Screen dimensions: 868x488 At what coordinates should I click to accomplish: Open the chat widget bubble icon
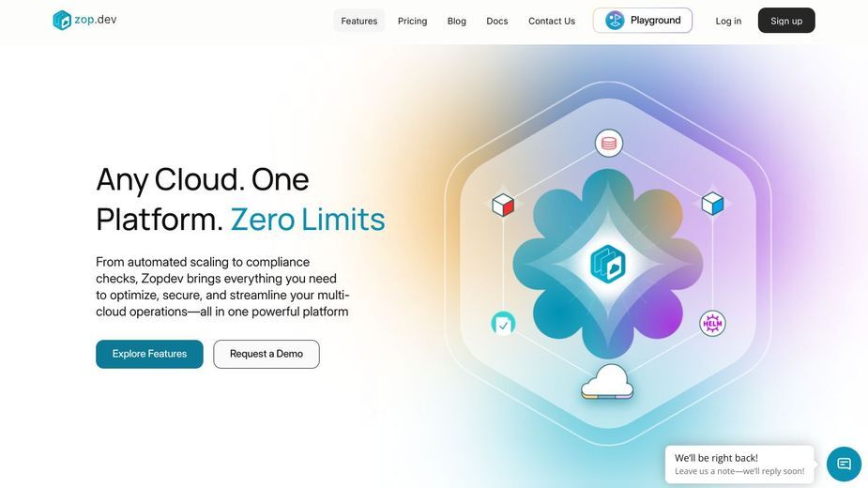coord(844,464)
